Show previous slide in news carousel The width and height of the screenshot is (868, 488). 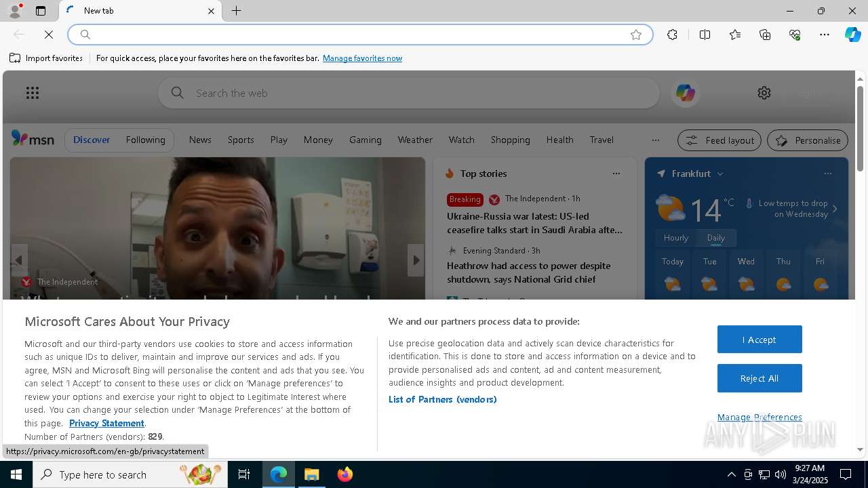coord(19,260)
